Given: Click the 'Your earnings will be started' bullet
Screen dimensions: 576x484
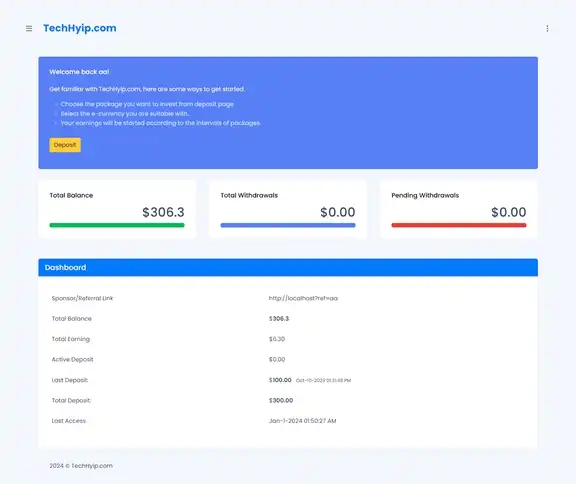Looking at the screenshot, I should click(161, 123).
